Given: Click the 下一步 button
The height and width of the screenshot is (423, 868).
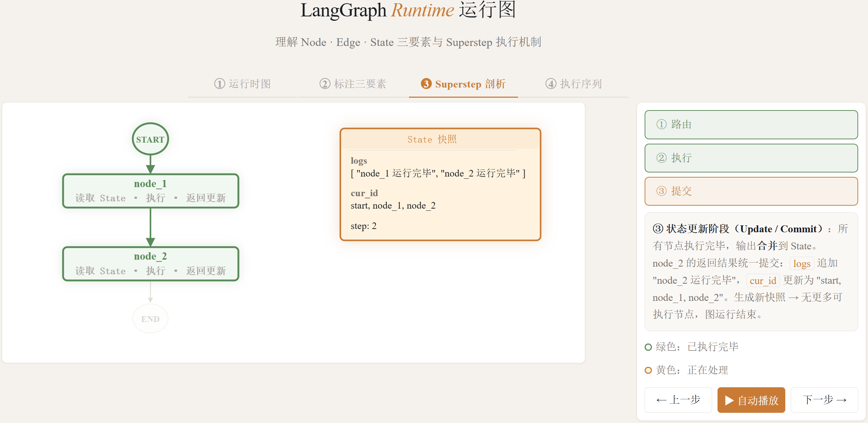Looking at the screenshot, I should pyautogui.click(x=824, y=400).
